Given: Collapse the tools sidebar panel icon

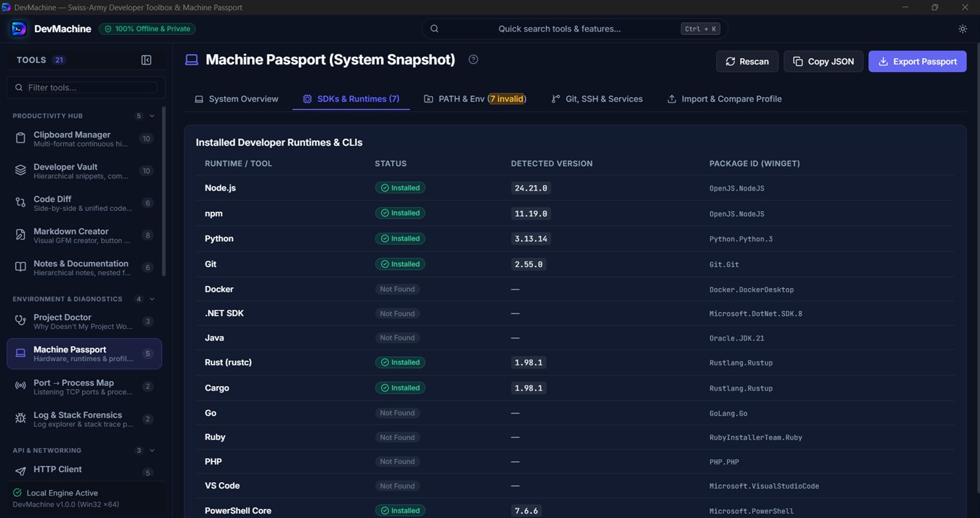Looking at the screenshot, I should (x=146, y=60).
